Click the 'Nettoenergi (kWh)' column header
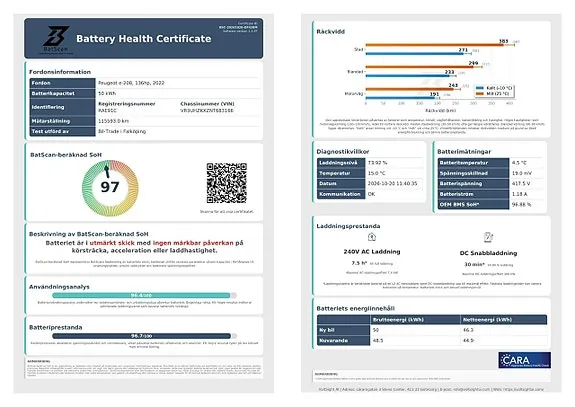This screenshot has width=575, height=407. pos(487,320)
